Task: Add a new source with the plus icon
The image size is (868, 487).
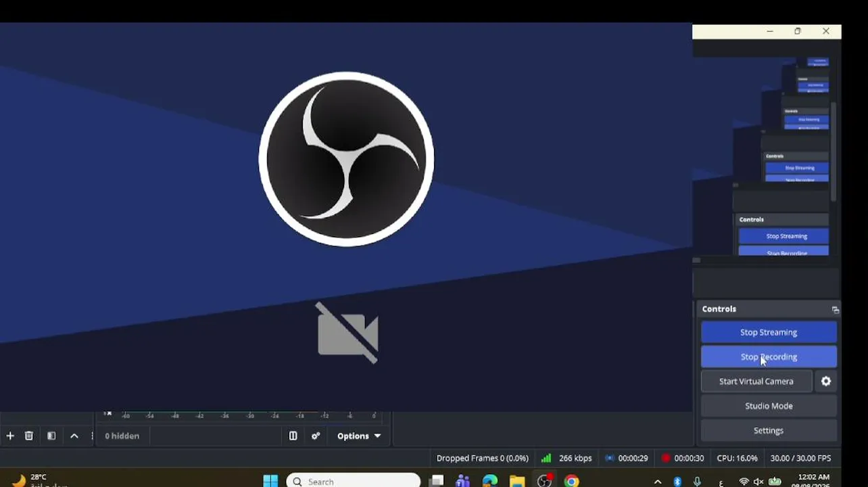Action: 10,436
